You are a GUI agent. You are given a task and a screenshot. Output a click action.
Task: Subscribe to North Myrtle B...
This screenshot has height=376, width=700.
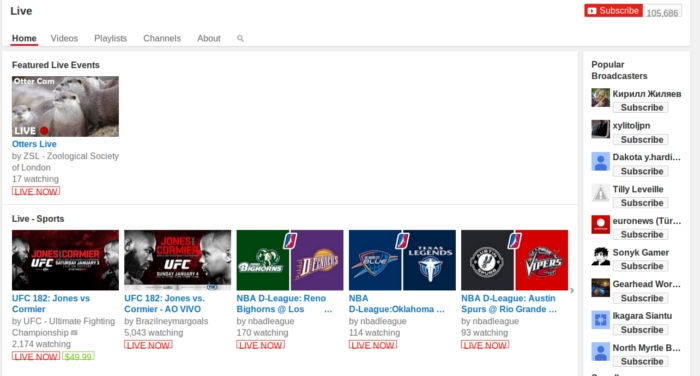point(641,362)
